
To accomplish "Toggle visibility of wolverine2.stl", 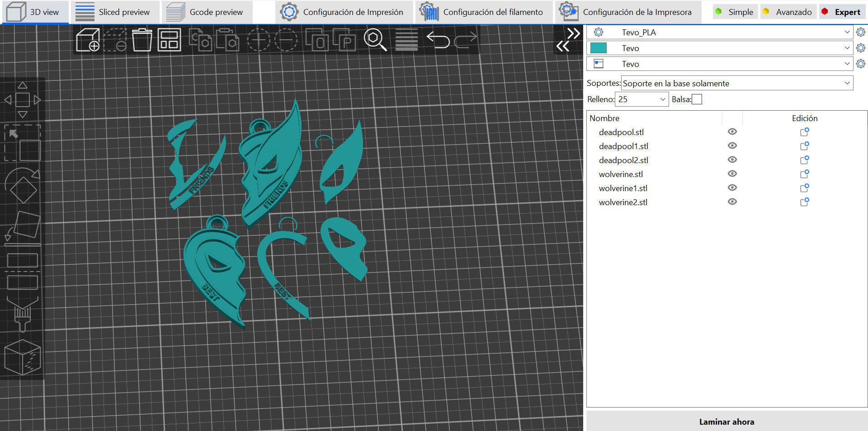I will click(732, 201).
